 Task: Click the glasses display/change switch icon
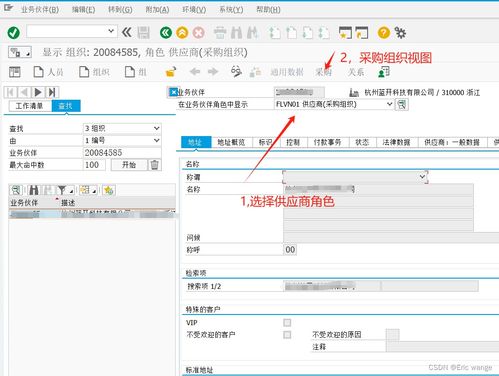[236, 71]
